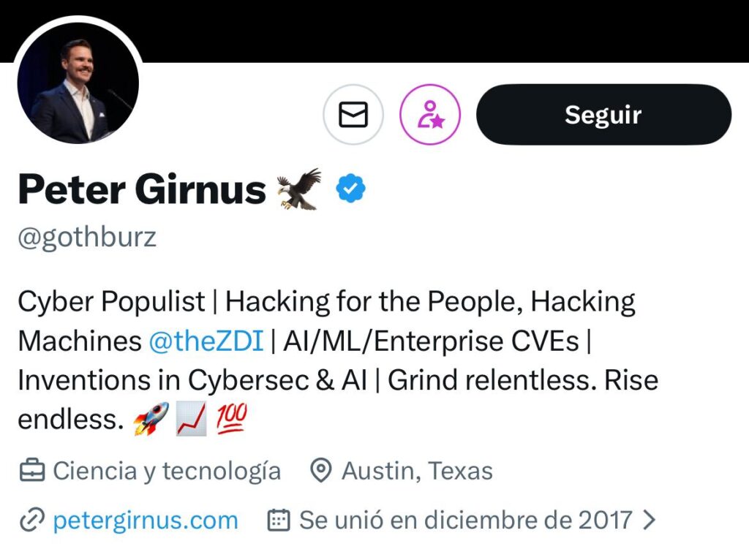Click the chart-increasing emoji in bio
The height and width of the screenshot is (560, 749).
pos(192,419)
